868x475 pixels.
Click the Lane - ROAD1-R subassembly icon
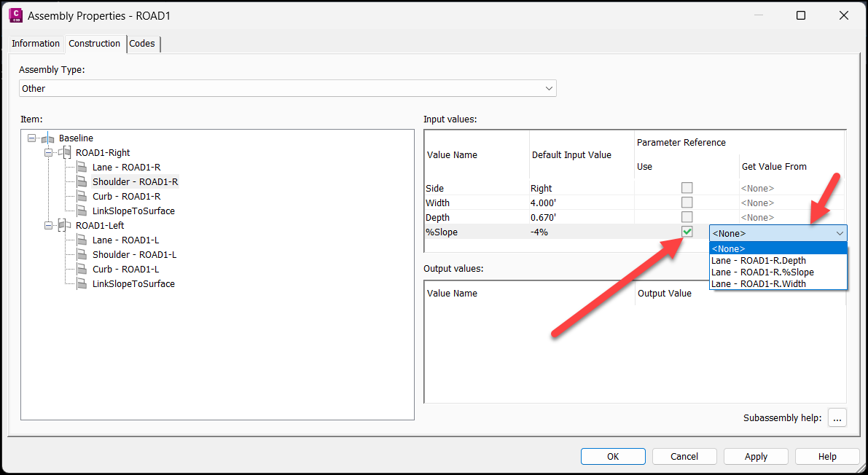tap(82, 167)
